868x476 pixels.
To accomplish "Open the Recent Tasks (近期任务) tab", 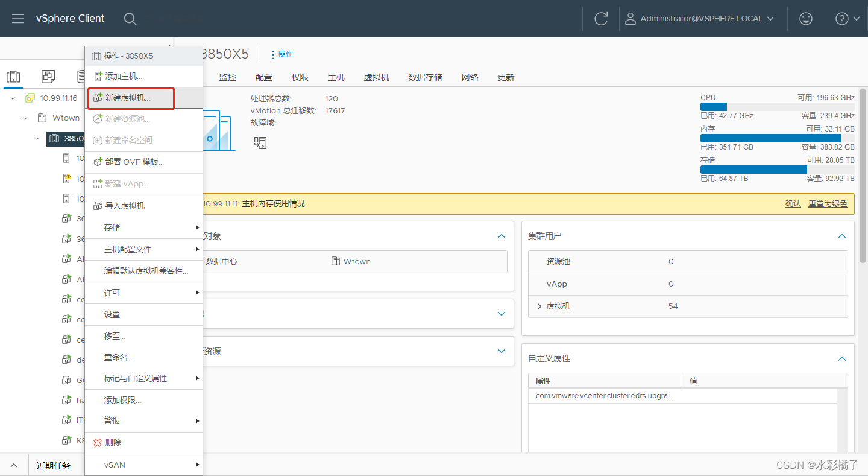I will pos(53,465).
